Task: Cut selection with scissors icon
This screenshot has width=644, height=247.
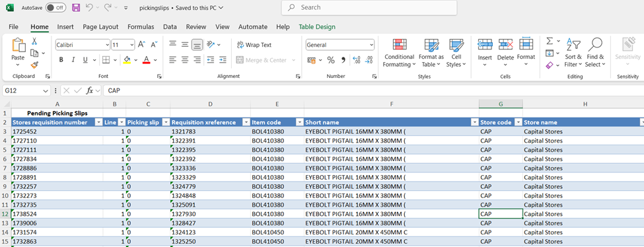Action: [x=34, y=41]
